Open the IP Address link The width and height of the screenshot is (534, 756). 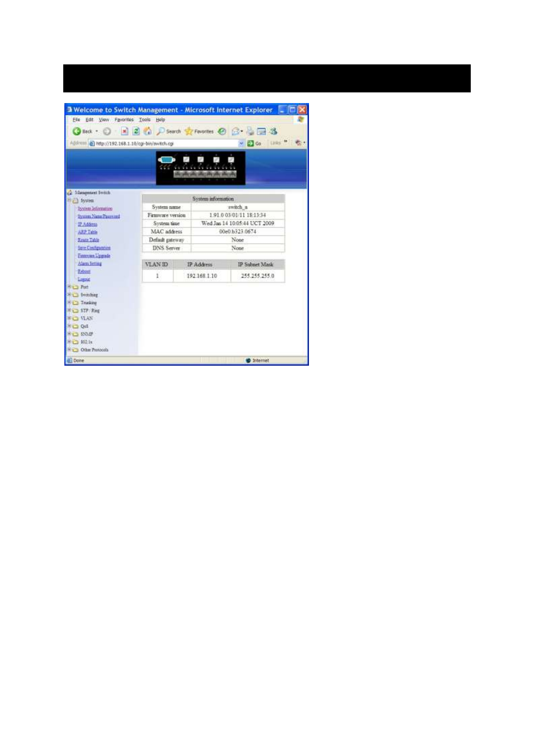87,224
